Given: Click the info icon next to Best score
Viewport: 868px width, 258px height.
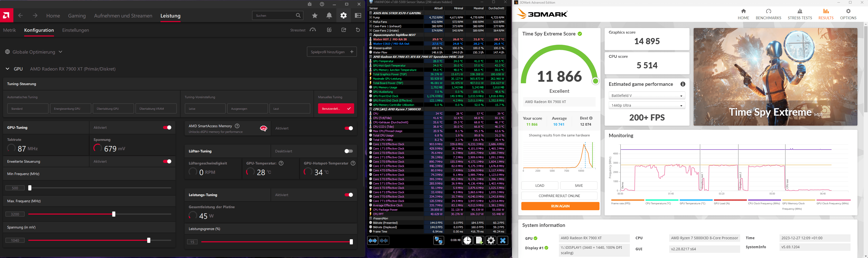Looking at the screenshot, I should coord(591,118).
